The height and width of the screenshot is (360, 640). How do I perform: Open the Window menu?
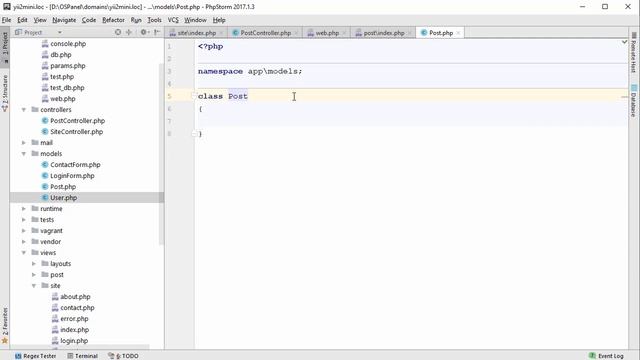tap(195, 20)
